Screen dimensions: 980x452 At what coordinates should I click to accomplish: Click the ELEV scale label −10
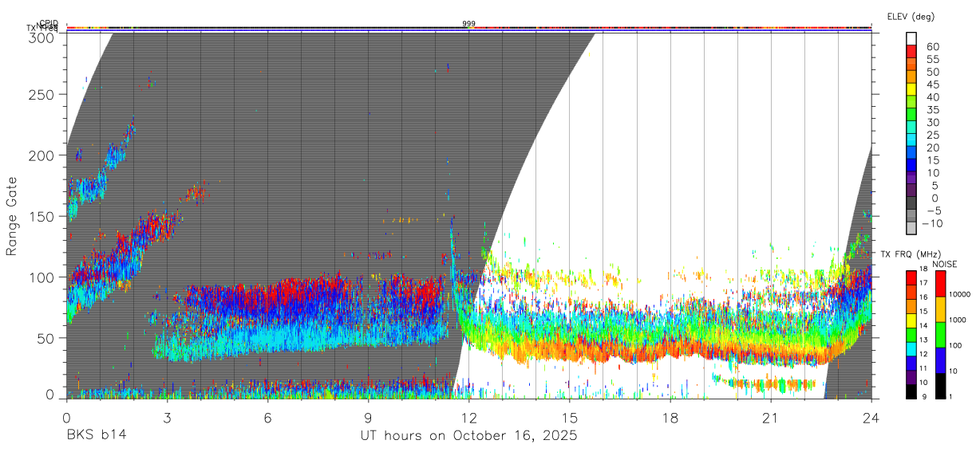tap(932, 223)
